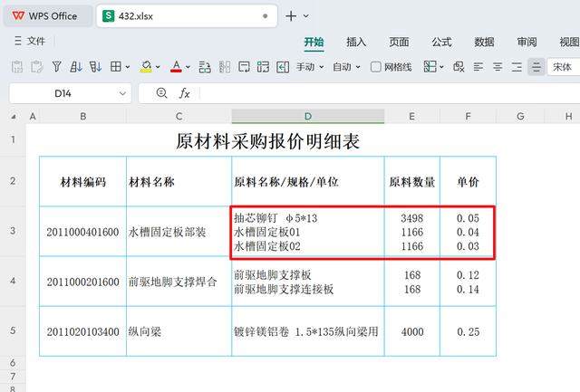Open fill color dropdown arrow
The width and height of the screenshot is (580, 392).
pos(158,67)
